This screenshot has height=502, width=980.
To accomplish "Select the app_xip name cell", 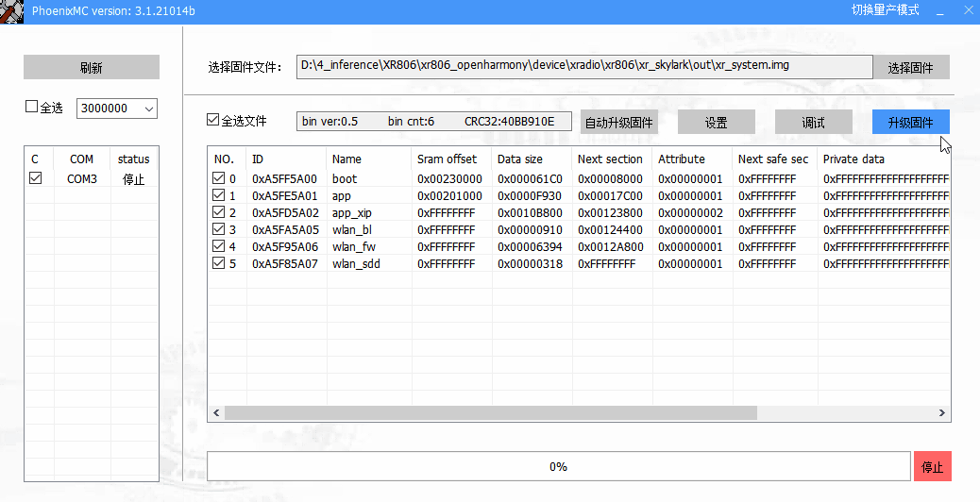I will click(x=369, y=213).
